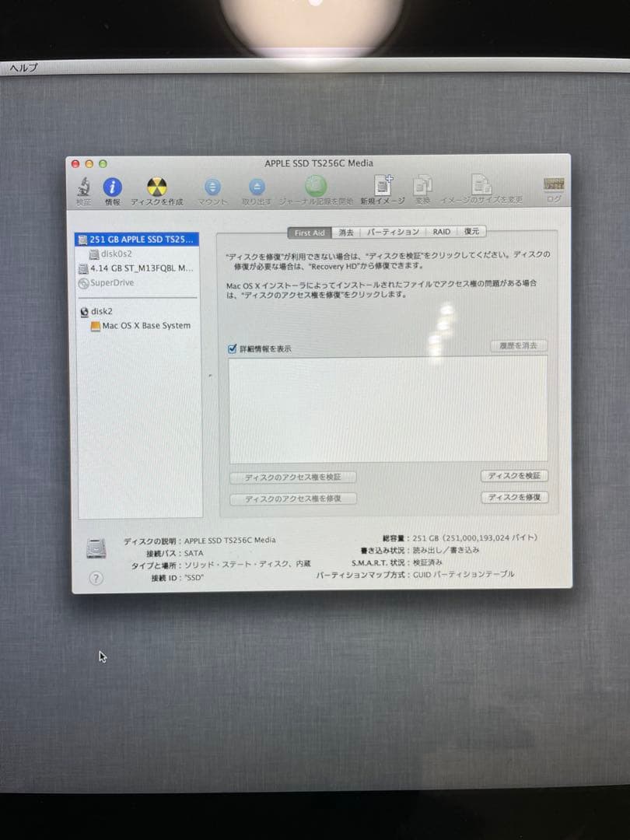Click the help question mark icon
This screenshot has width=630, height=840.
pyautogui.click(x=95, y=577)
